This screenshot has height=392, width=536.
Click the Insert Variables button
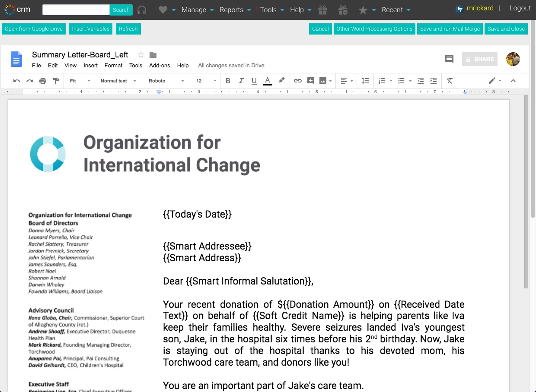[91, 29]
